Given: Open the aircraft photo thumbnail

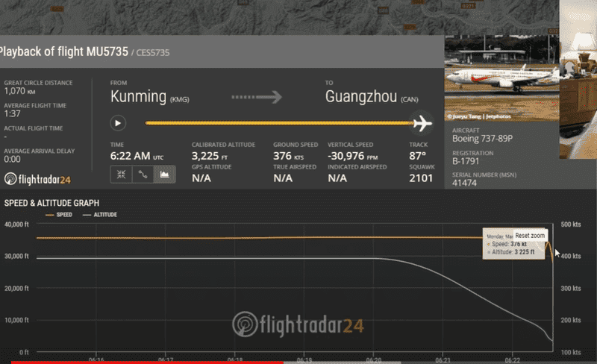Looking at the screenshot, I should (501, 78).
